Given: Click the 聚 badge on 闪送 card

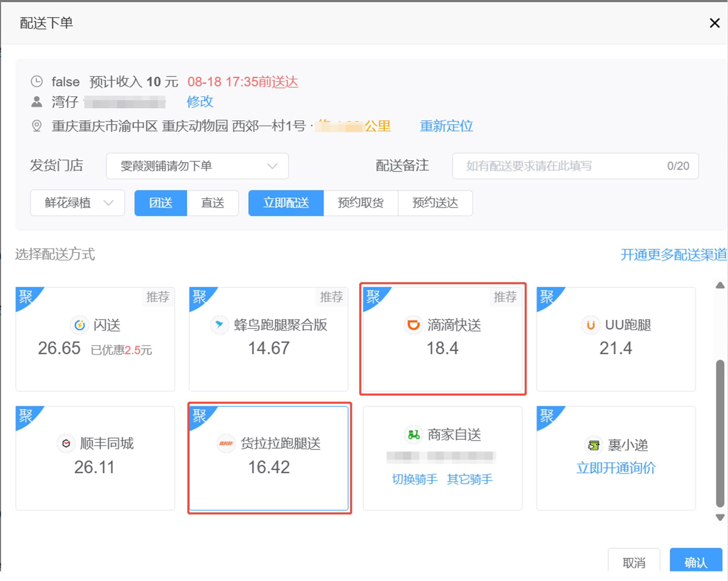Looking at the screenshot, I should (x=26, y=297).
